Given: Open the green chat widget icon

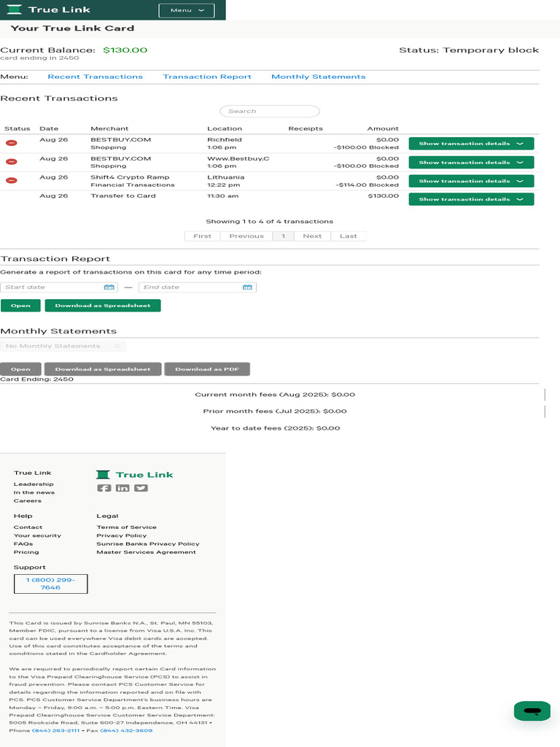Looking at the screenshot, I should pyautogui.click(x=532, y=711).
